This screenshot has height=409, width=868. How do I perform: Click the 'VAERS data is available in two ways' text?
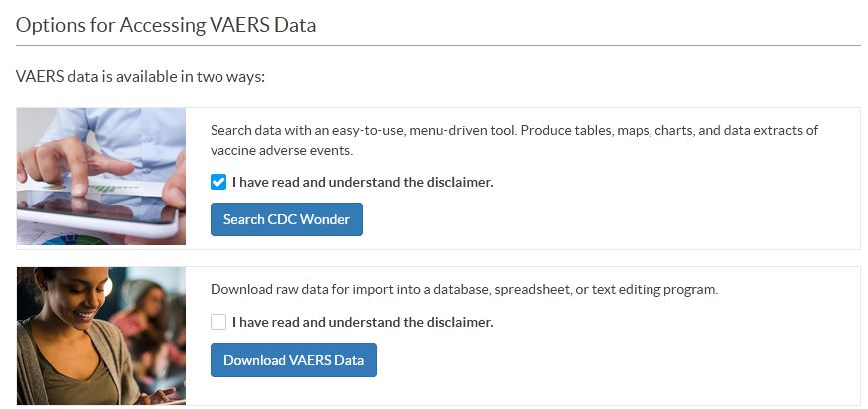coord(141,76)
